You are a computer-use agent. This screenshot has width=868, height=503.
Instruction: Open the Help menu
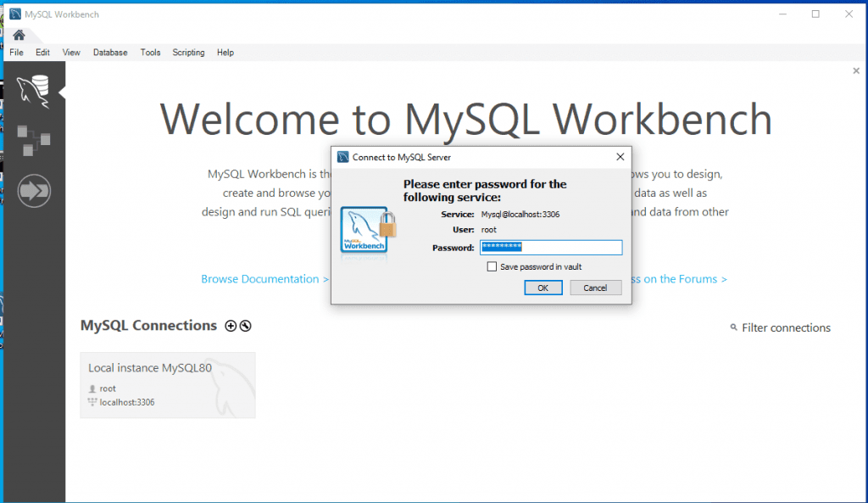pos(225,53)
